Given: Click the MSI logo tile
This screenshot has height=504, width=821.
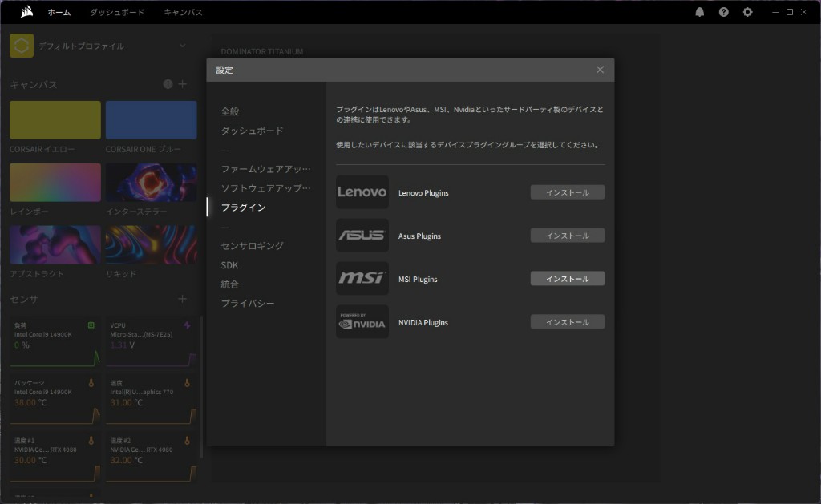Looking at the screenshot, I should coord(362,278).
